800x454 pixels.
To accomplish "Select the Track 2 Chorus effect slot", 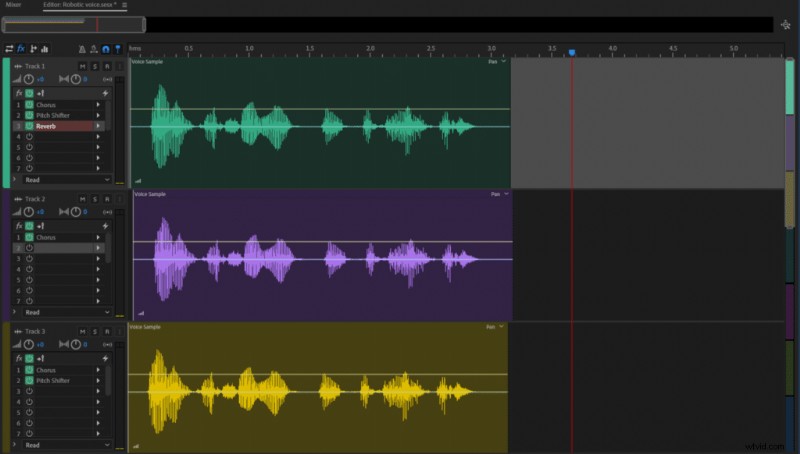I will tap(64, 237).
